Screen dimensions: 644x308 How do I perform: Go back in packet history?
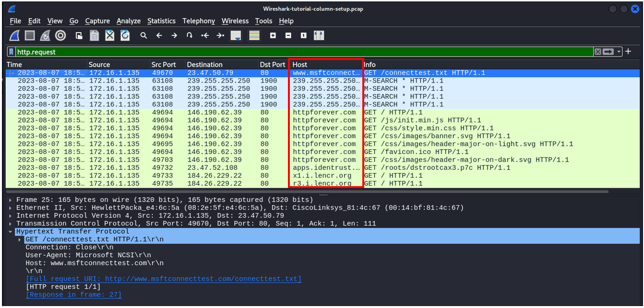[x=159, y=36]
